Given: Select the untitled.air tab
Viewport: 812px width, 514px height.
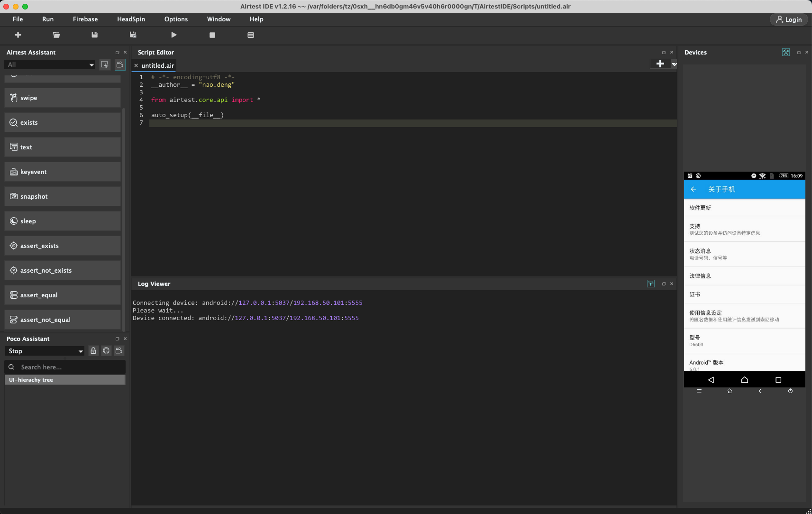Looking at the screenshot, I should (x=157, y=65).
